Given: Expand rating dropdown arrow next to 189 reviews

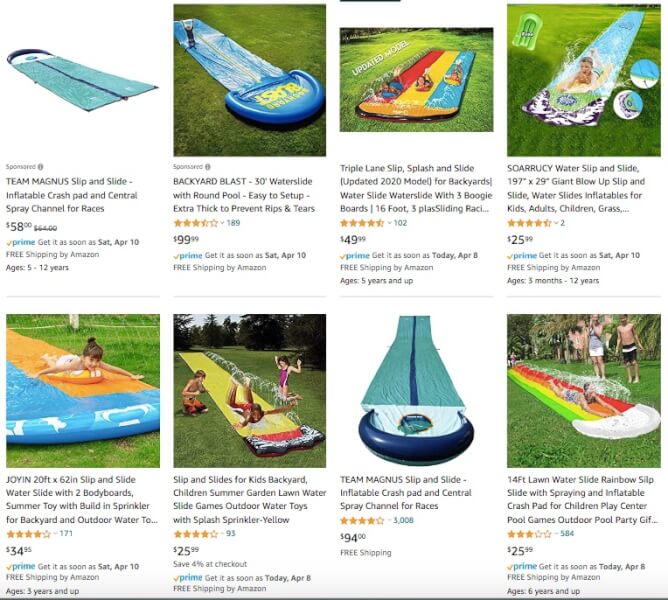Looking at the screenshot, I should pyautogui.click(x=222, y=223).
